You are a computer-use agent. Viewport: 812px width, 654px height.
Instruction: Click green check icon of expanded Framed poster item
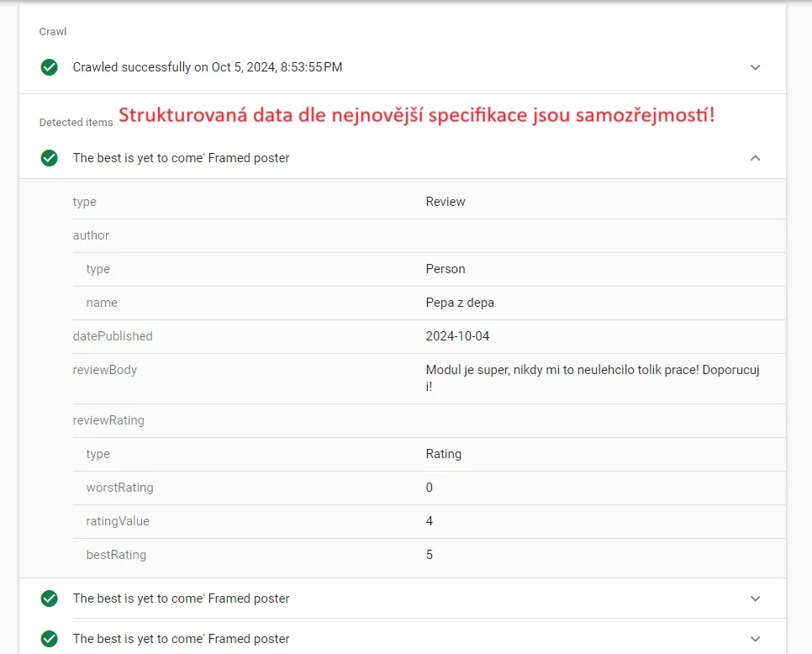click(x=50, y=158)
